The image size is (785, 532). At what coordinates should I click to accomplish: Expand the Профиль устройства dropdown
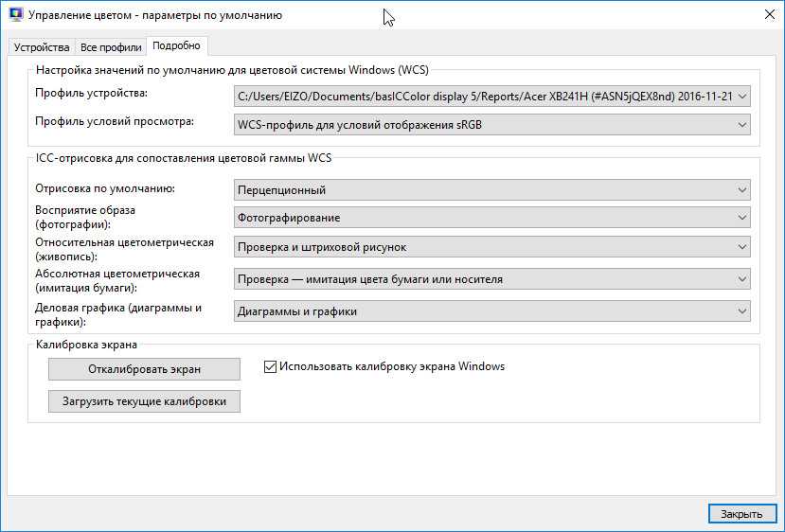coord(491,97)
